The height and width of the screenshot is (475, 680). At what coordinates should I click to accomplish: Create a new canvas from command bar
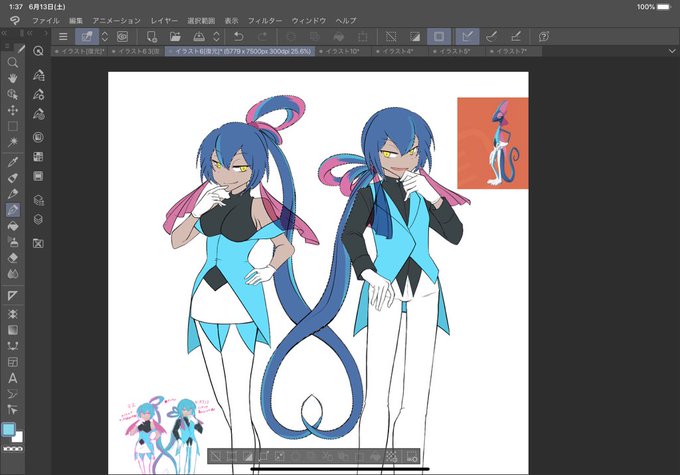pos(151,36)
